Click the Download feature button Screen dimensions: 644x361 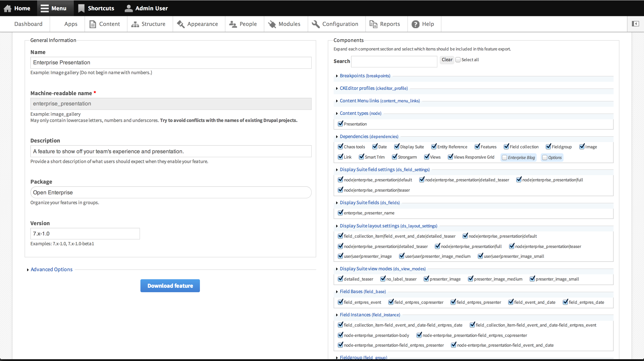coord(170,285)
